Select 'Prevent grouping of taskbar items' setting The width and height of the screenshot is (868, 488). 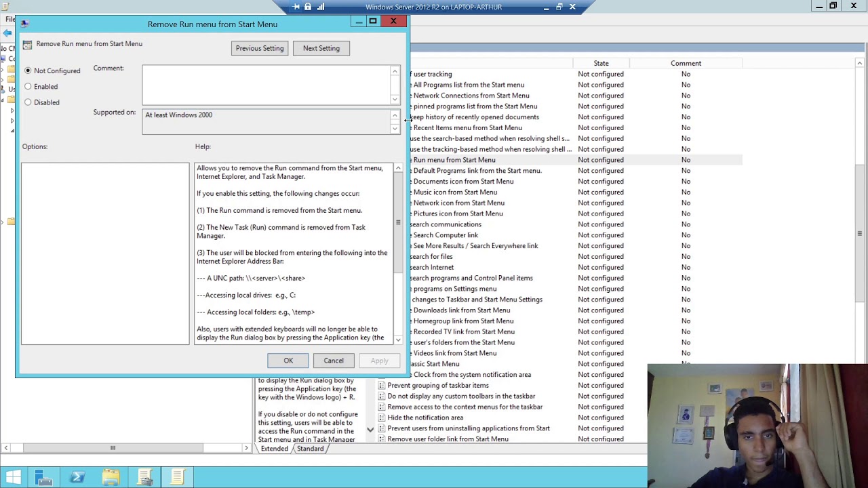(x=438, y=386)
